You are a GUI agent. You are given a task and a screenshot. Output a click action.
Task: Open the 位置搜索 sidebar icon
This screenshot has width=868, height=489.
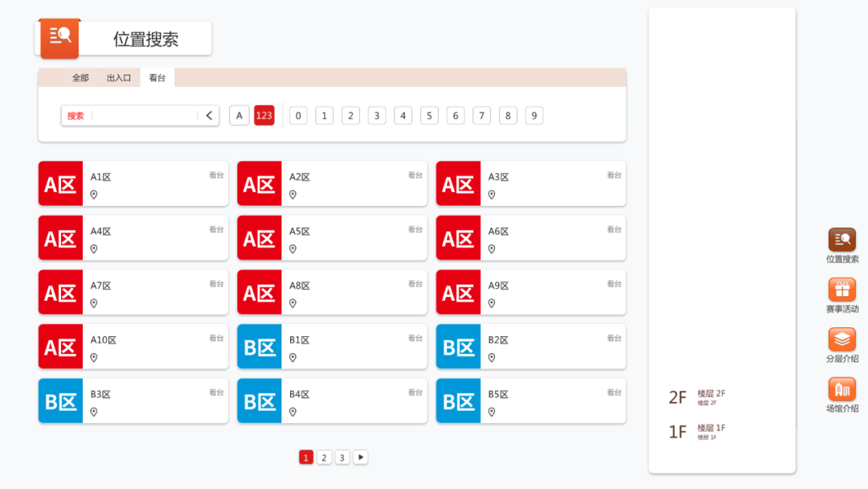pos(842,240)
